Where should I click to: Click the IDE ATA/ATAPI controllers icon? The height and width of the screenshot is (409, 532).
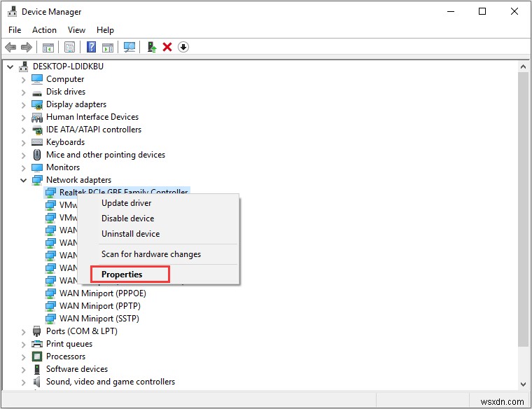[37, 130]
